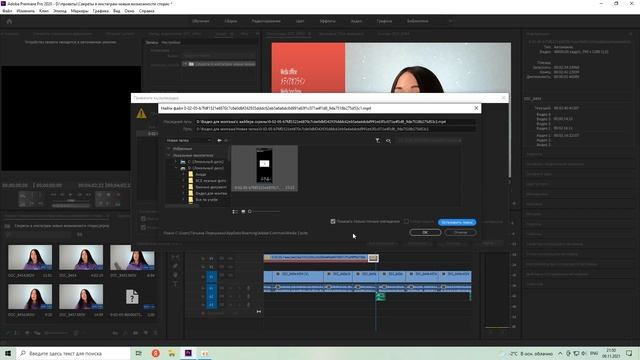Open the 'Важные документы' folder
Image resolution: width=640 pixels, height=360 pixels.
tap(207, 187)
